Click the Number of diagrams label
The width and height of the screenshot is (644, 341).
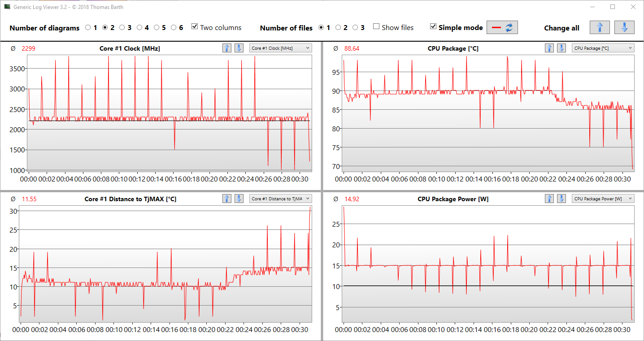[x=44, y=28]
